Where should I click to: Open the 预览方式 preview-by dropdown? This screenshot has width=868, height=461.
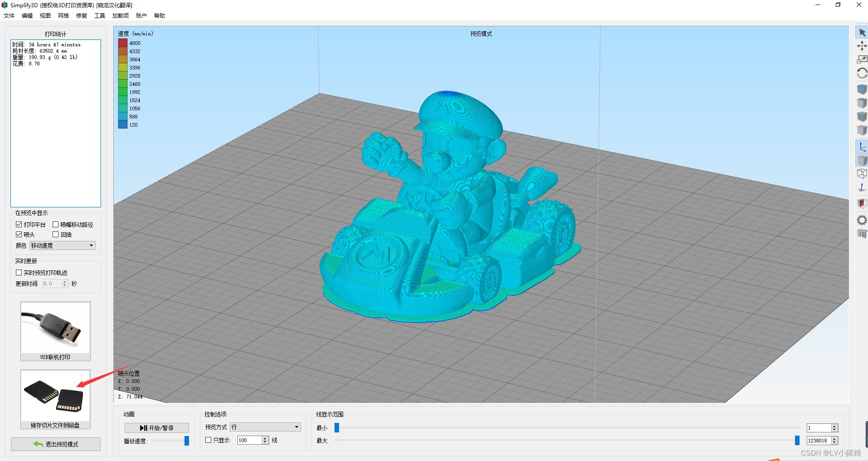coord(265,427)
